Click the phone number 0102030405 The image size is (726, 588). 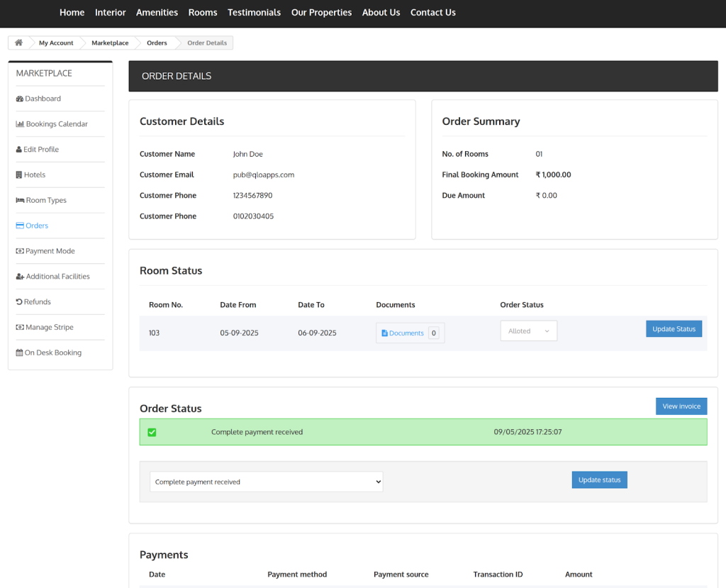point(253,216)
